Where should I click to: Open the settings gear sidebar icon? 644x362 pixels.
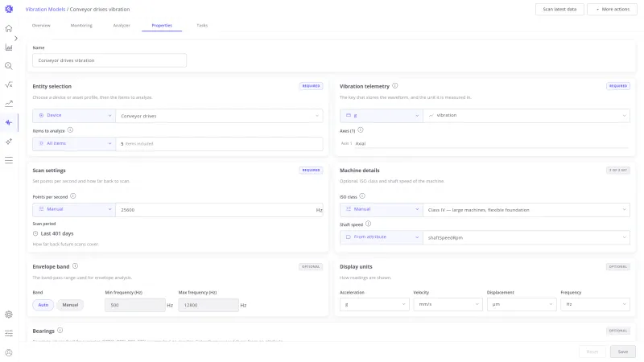point(9,315)
